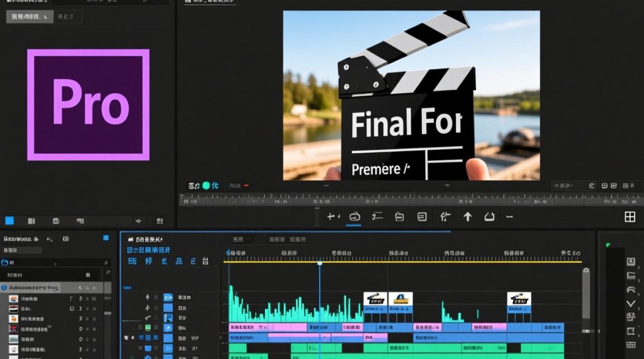The height and width of the screenshot is (359, 644).
Task: Click the minus icon in the monitor button bar
Action: pyautogui.click(x=509, y=217)
